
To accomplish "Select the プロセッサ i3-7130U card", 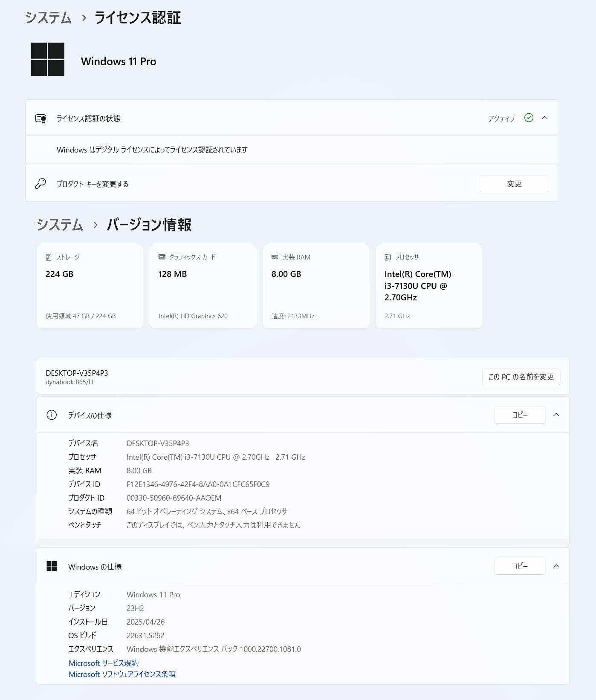I will tap(429, 286).
